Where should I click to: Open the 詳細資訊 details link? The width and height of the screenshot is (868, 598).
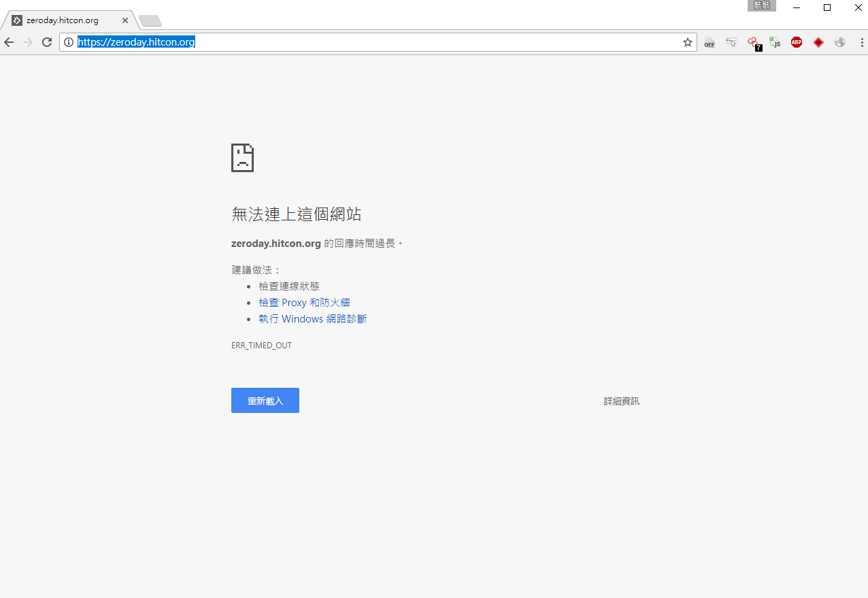click(622, 401)
